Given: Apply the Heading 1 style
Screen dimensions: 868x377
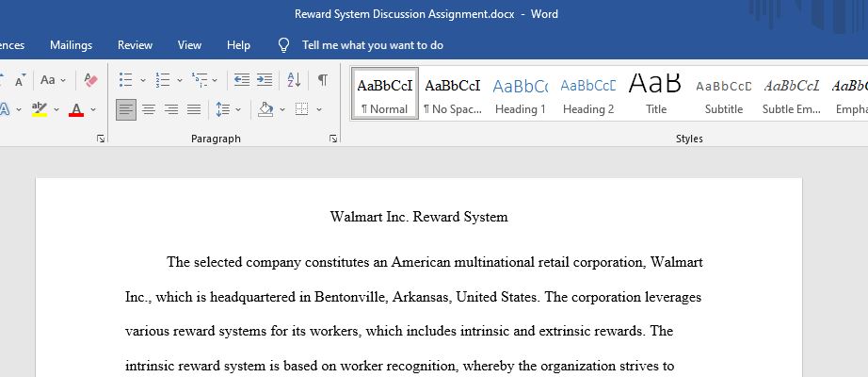Looking at the screenshot, I should click(x=521, y=93).
